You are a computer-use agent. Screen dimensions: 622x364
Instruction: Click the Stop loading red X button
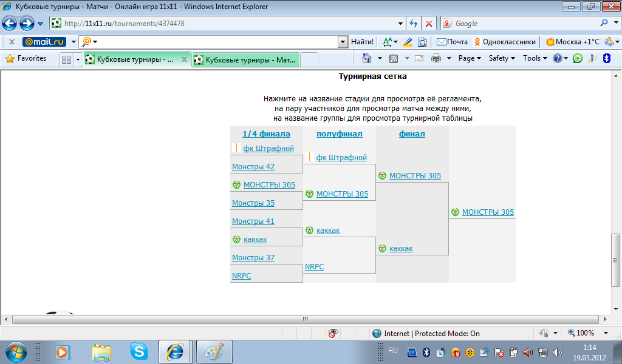(429, 24)
